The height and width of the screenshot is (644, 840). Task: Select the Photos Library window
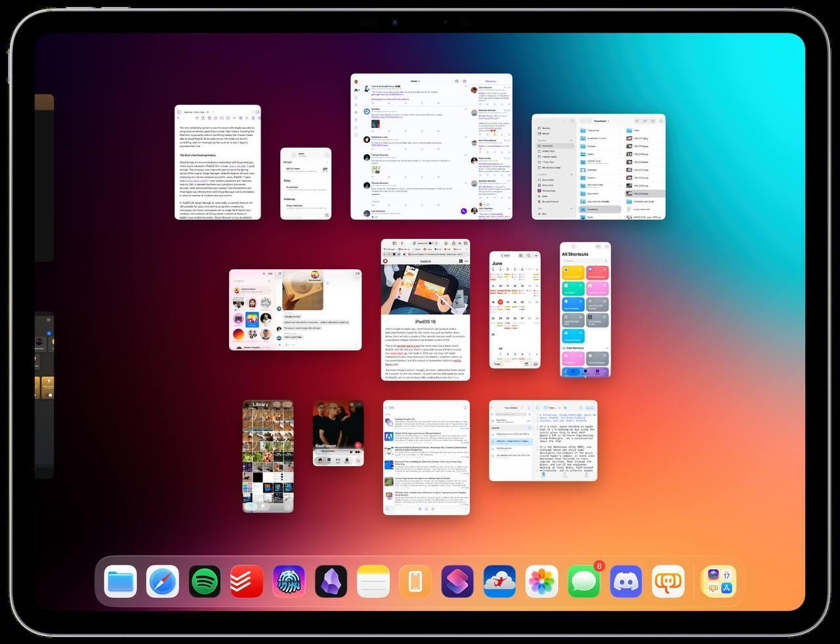click(x=268, y=456)
